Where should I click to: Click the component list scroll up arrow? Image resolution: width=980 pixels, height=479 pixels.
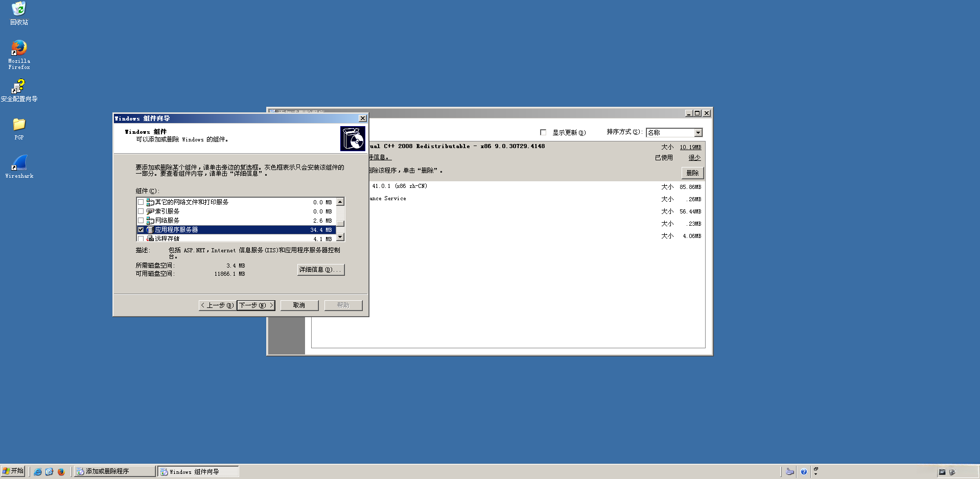click(340, 202)
